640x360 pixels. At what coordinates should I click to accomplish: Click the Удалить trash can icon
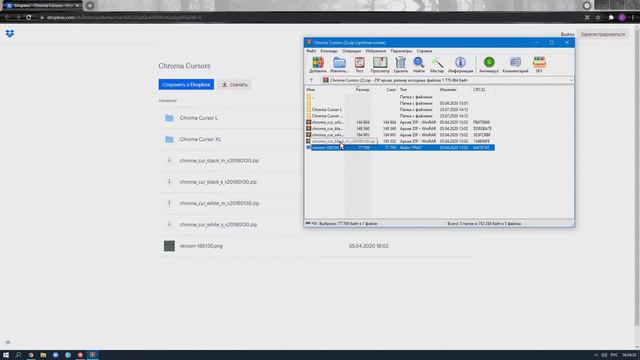400,64
